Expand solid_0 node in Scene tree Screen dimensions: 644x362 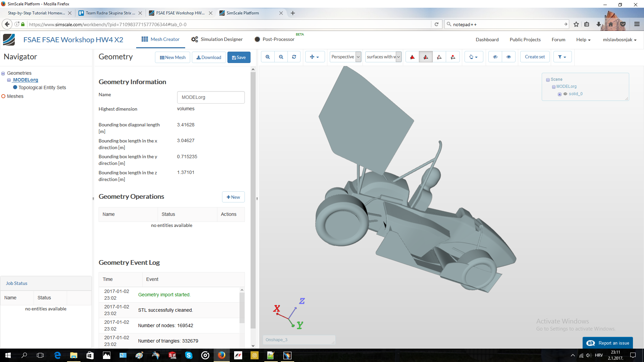[559, 94]
